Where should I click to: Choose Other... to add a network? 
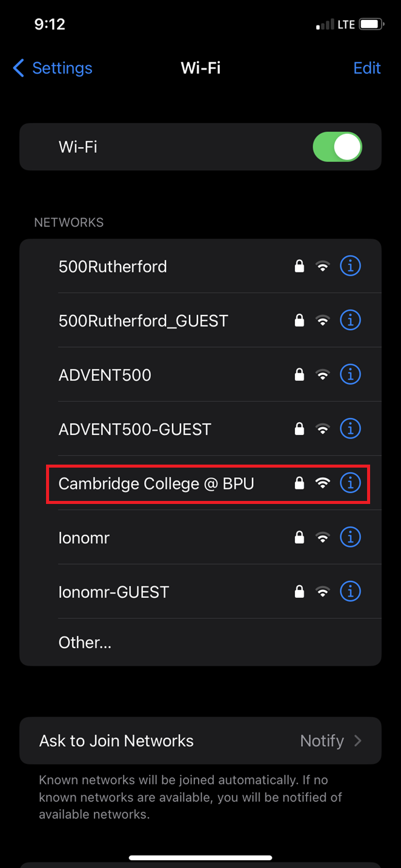[x=85, y=643]
